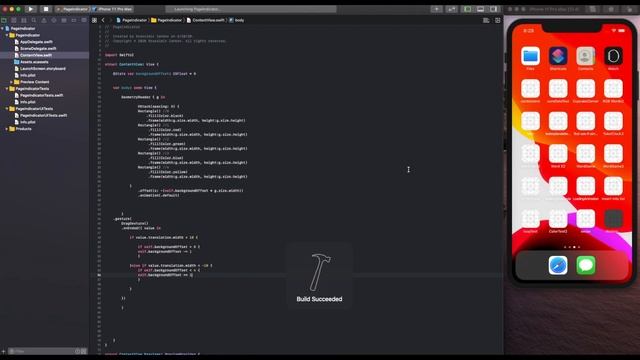This screenshot has width=640, height=360.
Task: Open the Report navigator tab
Action: point(84,20)
